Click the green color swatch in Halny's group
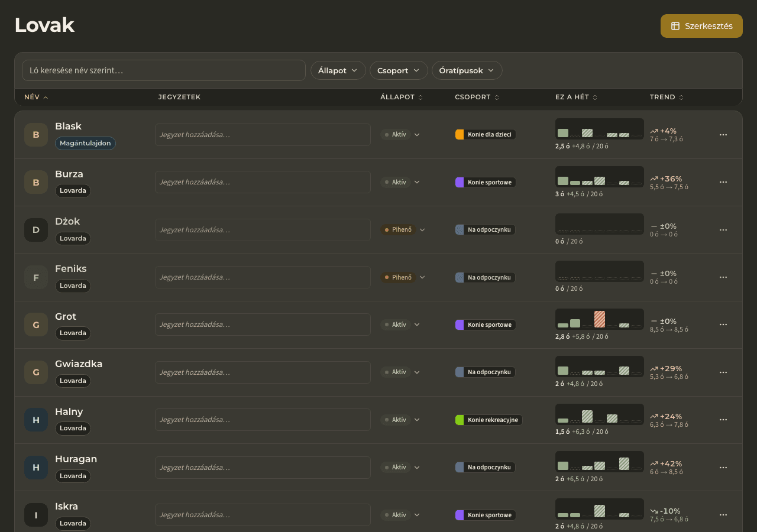 (x=460, y=420)
